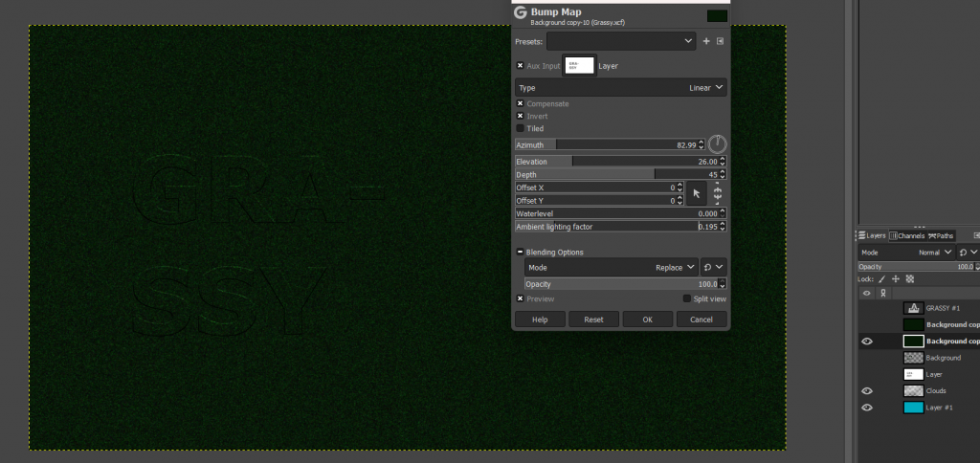Open the Type dropdown set to Linear
Viewport: 980px width, 463px height.
pyautogui.click(x=620, y=87)
